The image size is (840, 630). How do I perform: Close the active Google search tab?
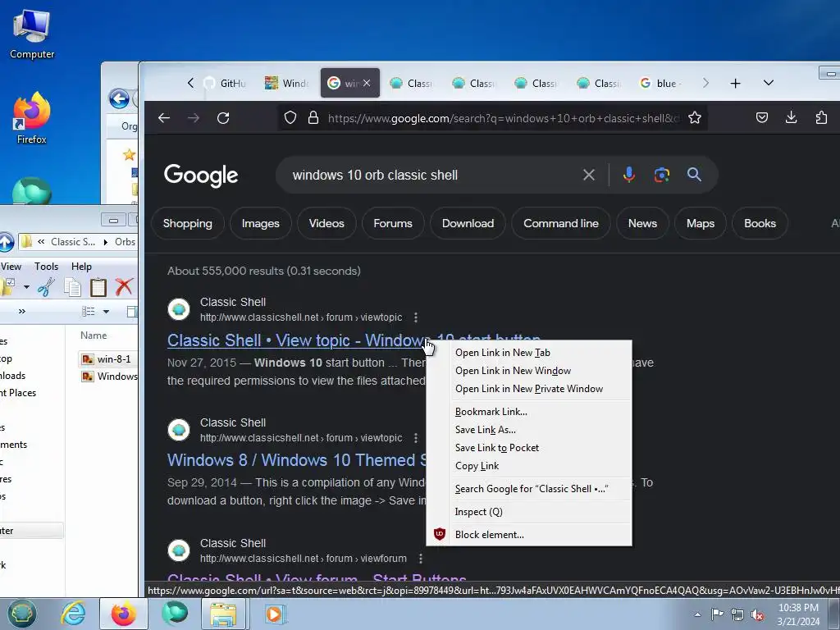(x=367, y=83)
